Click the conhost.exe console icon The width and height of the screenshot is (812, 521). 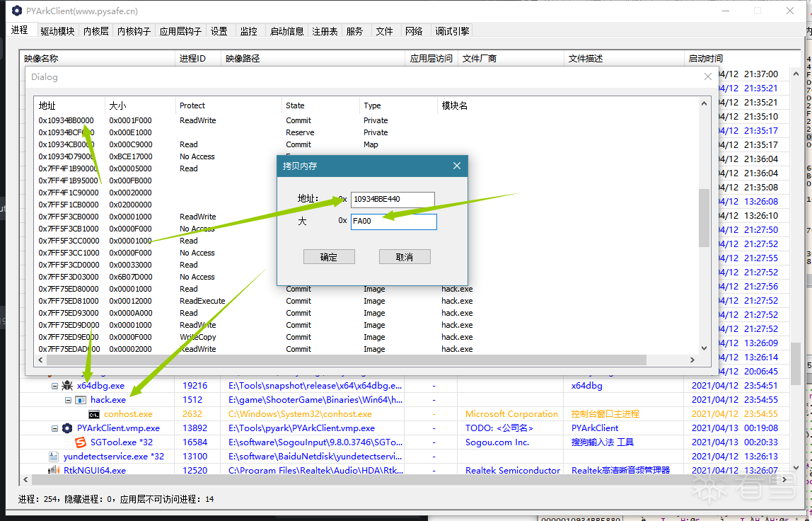coord(94,414)
